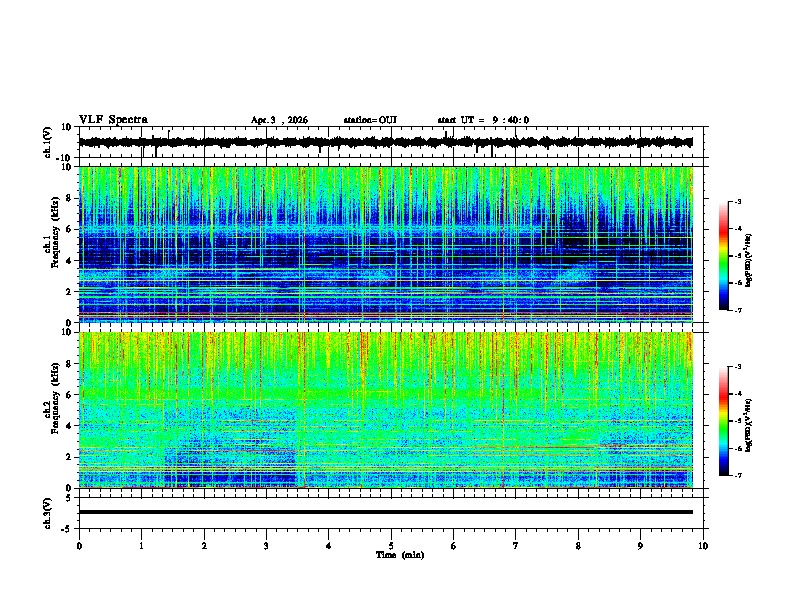This screenshot has width=792, height=612.
Task: Click the "6" tick on ch.2 frequency axis
Action: [69, 394]
